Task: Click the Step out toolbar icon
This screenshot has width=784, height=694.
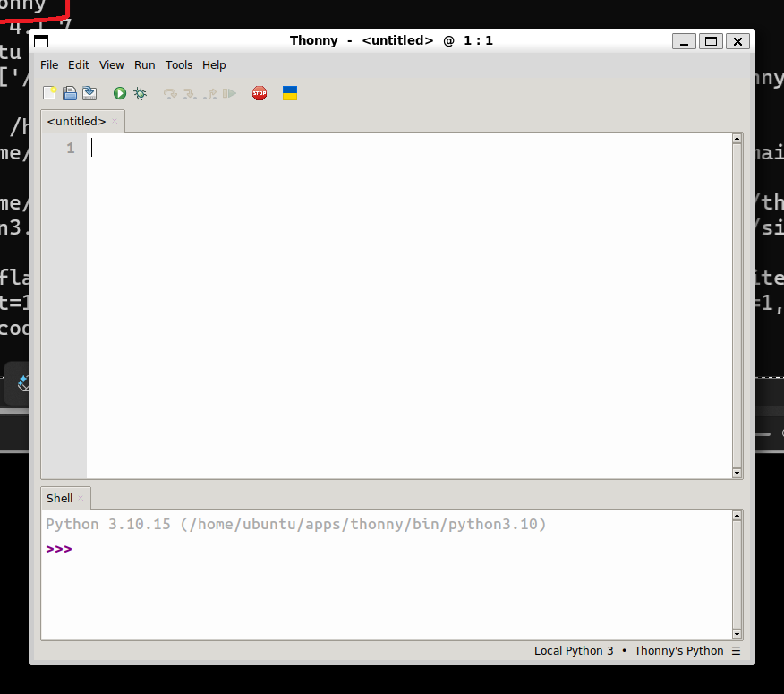Action: coord(210,93)
